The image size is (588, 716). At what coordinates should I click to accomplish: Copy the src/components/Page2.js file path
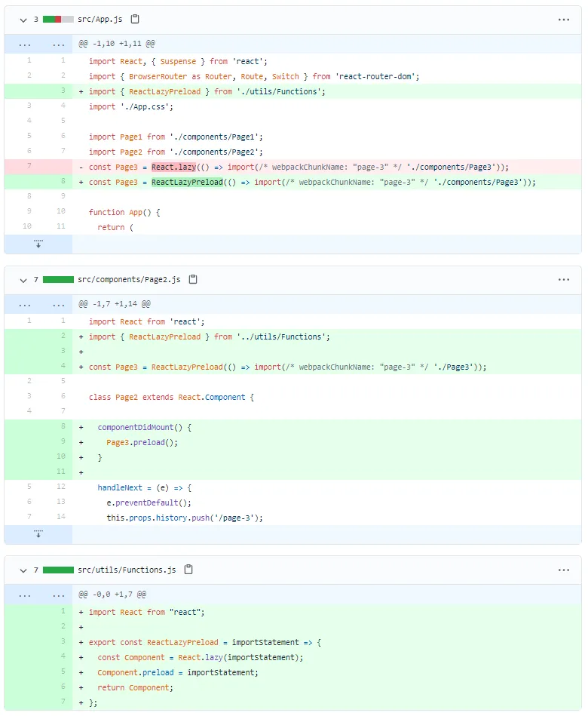pyautogui.click(x=193, y=279)
